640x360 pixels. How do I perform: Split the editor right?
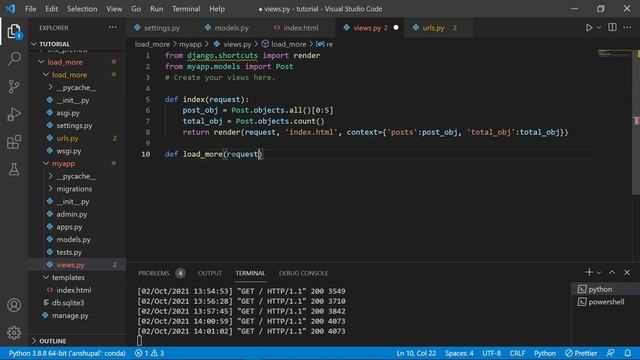point(612,27)
